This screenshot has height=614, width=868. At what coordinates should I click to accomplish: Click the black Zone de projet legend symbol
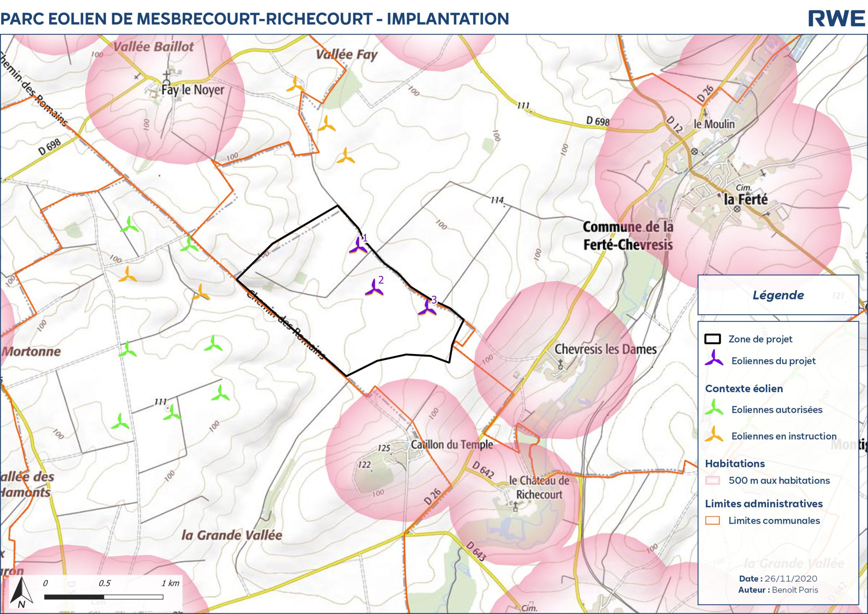pos(713,339)
